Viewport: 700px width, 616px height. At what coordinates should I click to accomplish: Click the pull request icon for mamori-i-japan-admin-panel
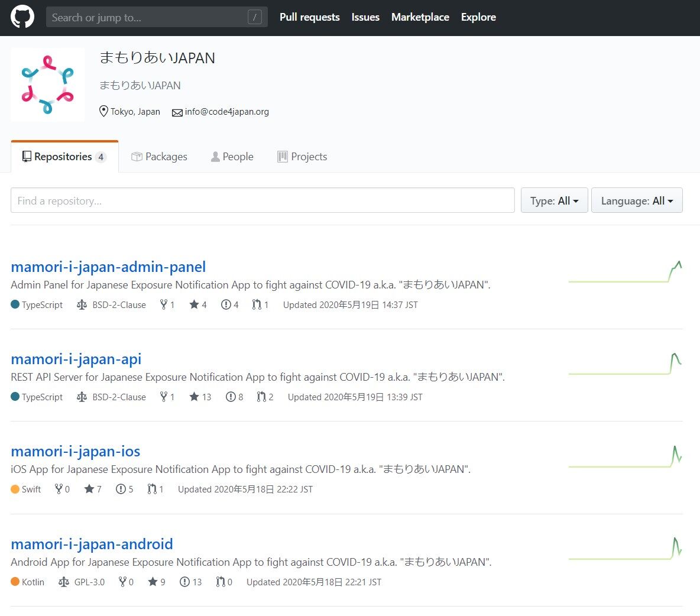click(x=257, y=304)
